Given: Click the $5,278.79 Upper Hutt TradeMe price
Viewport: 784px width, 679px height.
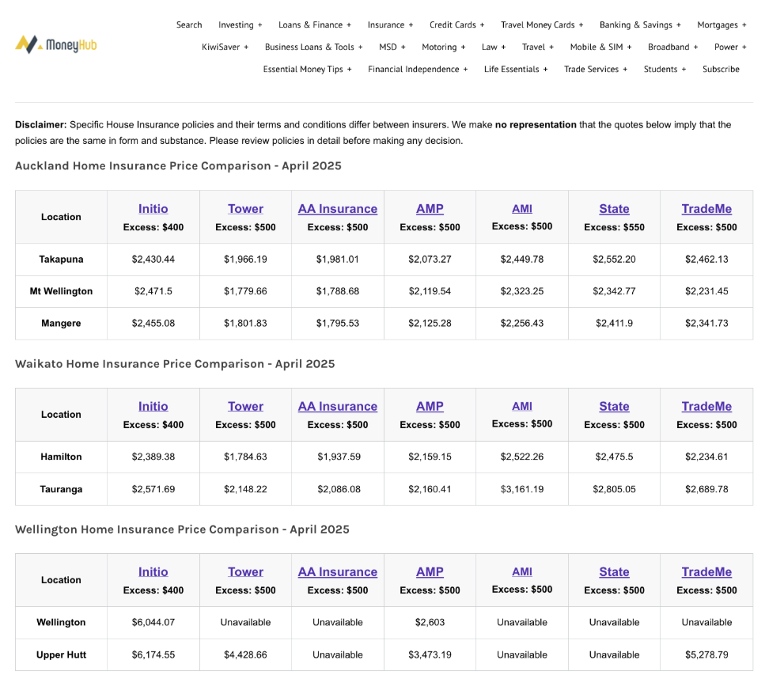Looking at the screenshot, I should coord(706,654).
